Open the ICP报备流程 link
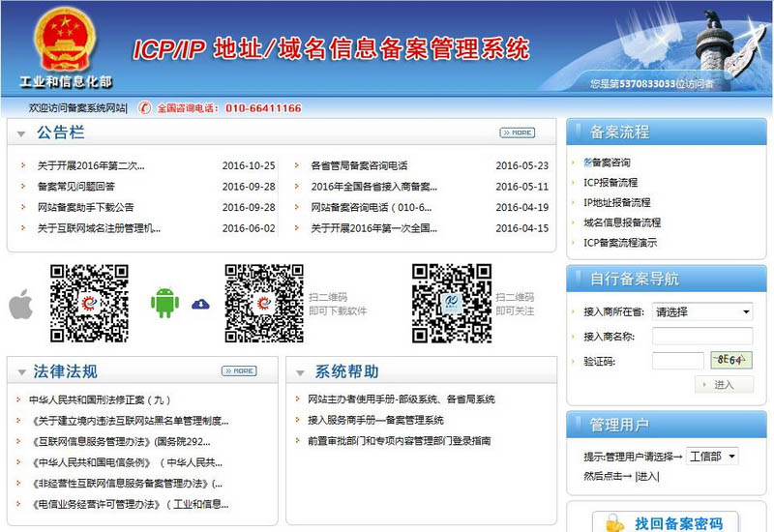774x532 pixels. pyautogui.click(x=610, y=183)
